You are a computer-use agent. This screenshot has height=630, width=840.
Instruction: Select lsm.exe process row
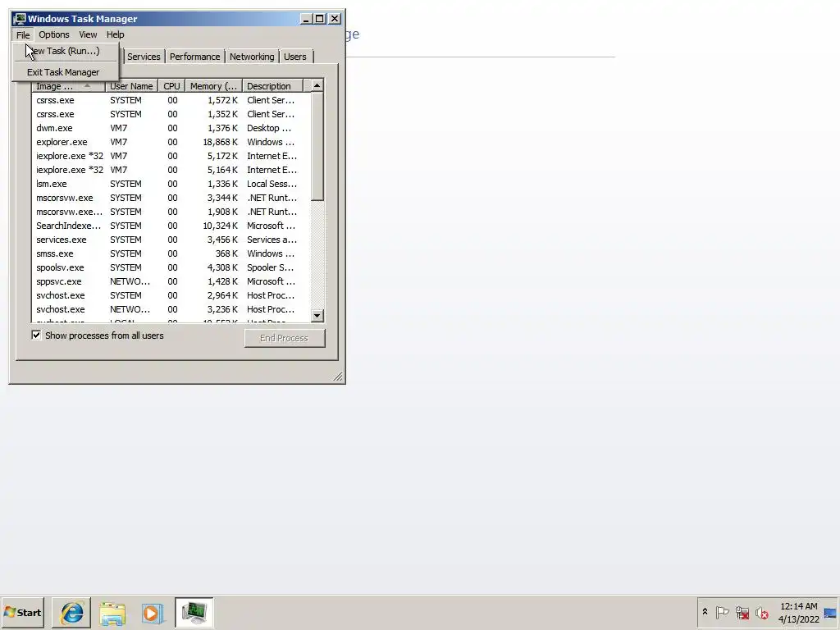coord(171,184)
